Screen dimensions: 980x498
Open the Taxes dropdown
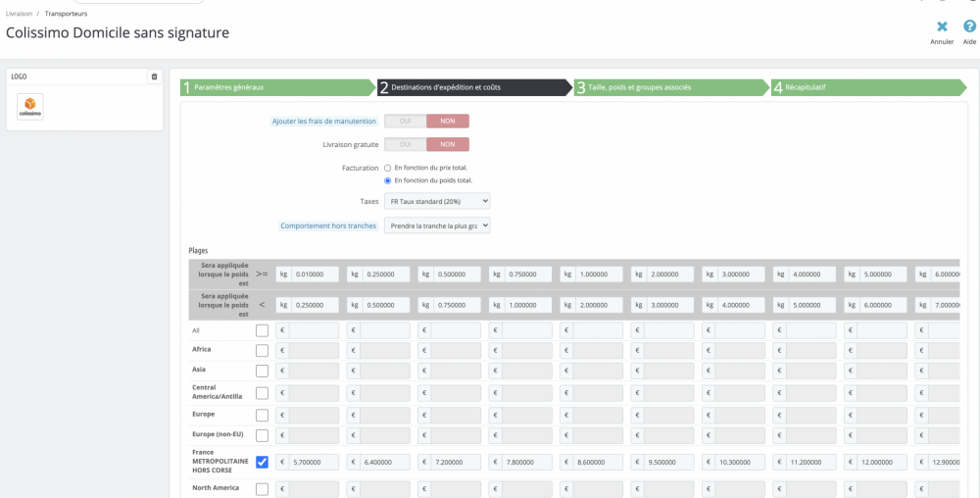click(437, 201)
